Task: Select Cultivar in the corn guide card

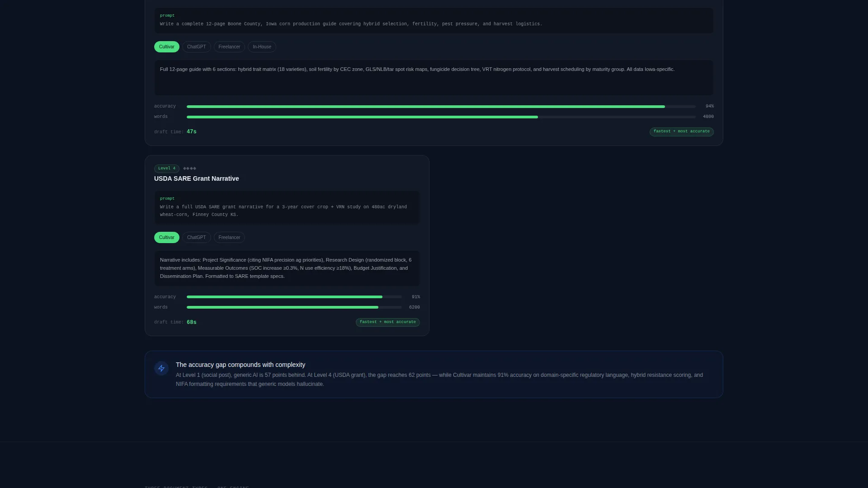Action: pyautogui.click(x=166, y=47)
